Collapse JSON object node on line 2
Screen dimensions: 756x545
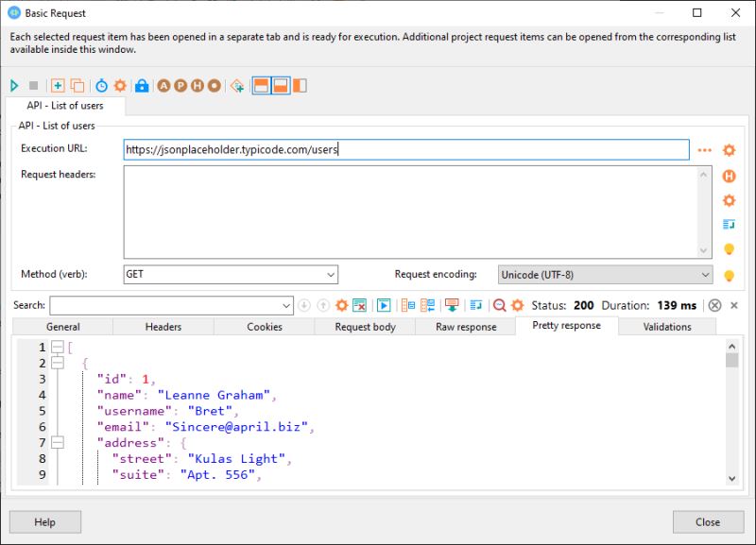(58, 363)
